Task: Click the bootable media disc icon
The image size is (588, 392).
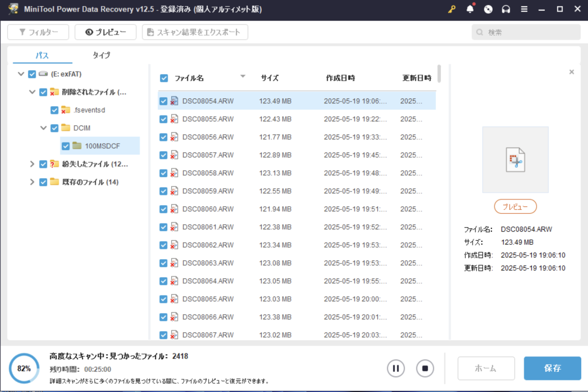Action: (x=488, y=9)
